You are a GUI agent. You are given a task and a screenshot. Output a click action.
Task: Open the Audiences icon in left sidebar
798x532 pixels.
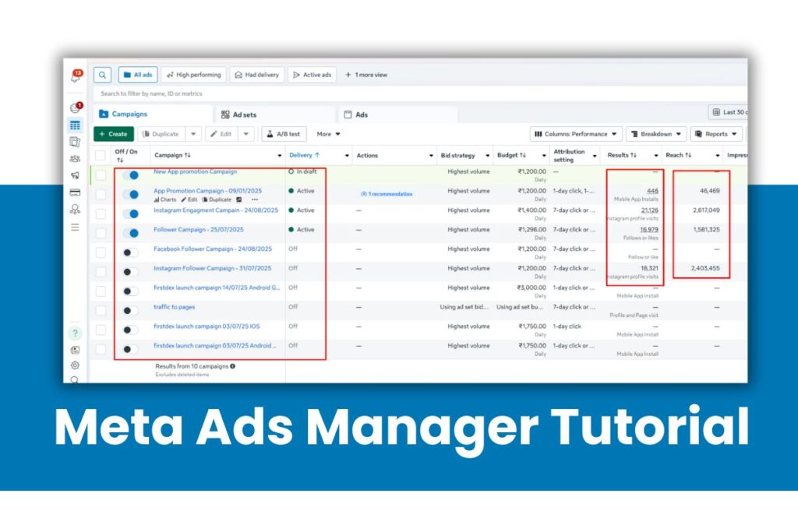[75, 158]
